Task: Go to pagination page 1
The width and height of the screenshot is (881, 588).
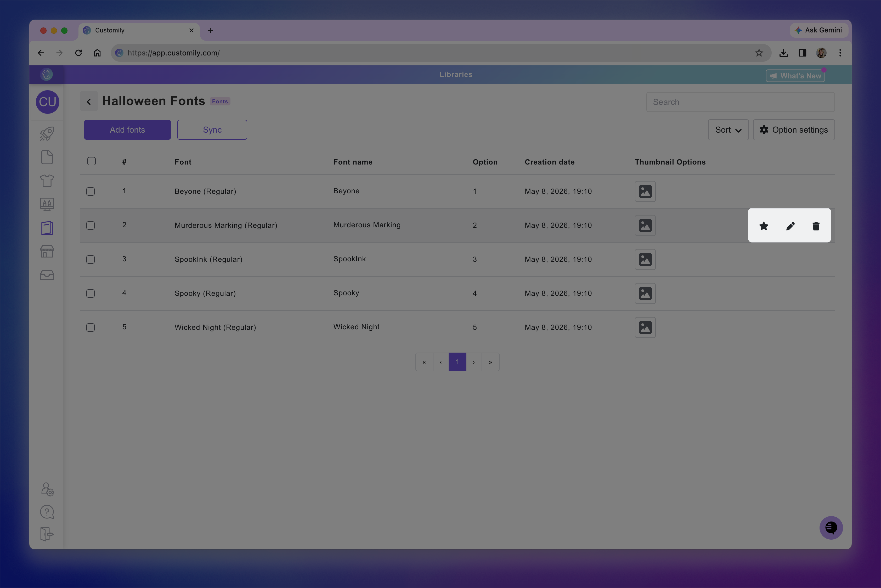Action: pyautogui.click(x=457, y=362)
